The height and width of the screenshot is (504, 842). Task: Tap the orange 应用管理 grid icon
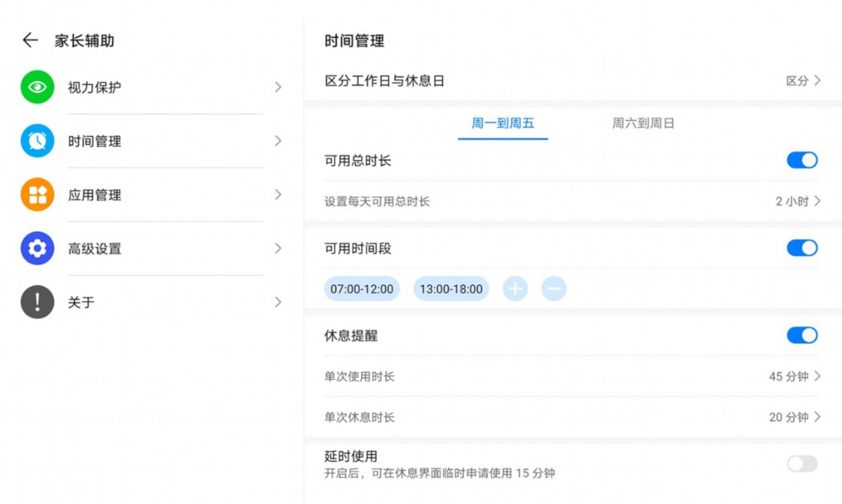(37, 195)
